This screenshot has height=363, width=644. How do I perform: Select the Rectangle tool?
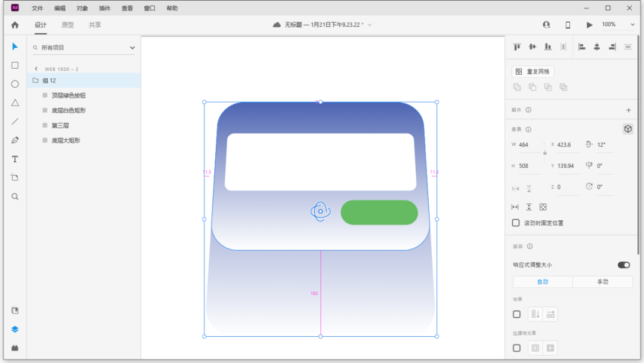pyautogui.click(x=15, y=66)
